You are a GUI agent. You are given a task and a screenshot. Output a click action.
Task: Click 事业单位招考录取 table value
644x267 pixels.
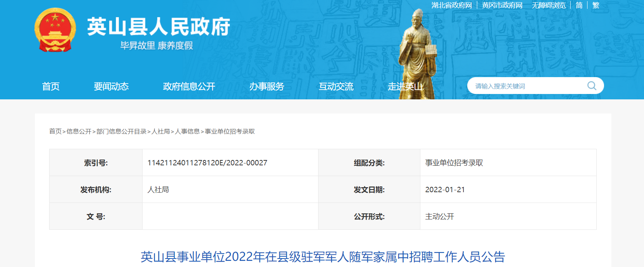point(454,163)
